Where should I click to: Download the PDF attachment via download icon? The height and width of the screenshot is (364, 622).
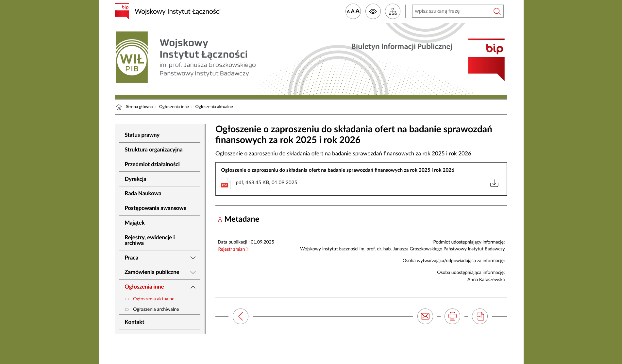pyautogui.click(x=494, y=183)
